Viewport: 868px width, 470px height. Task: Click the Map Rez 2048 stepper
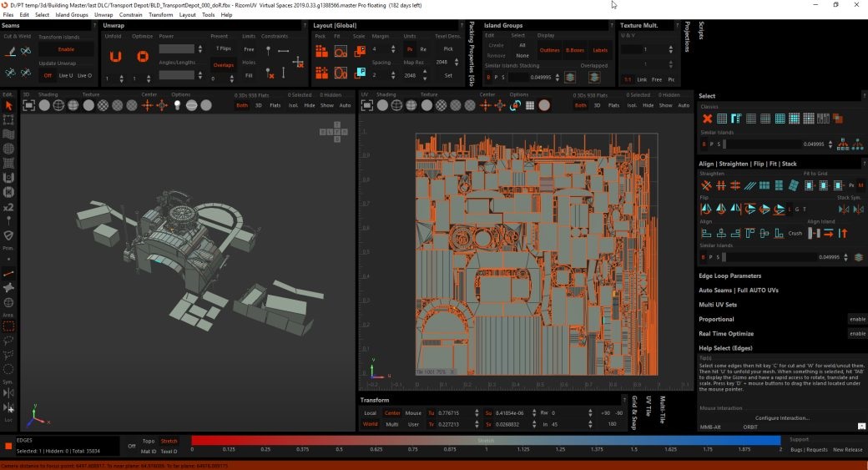tap(425, 75)
